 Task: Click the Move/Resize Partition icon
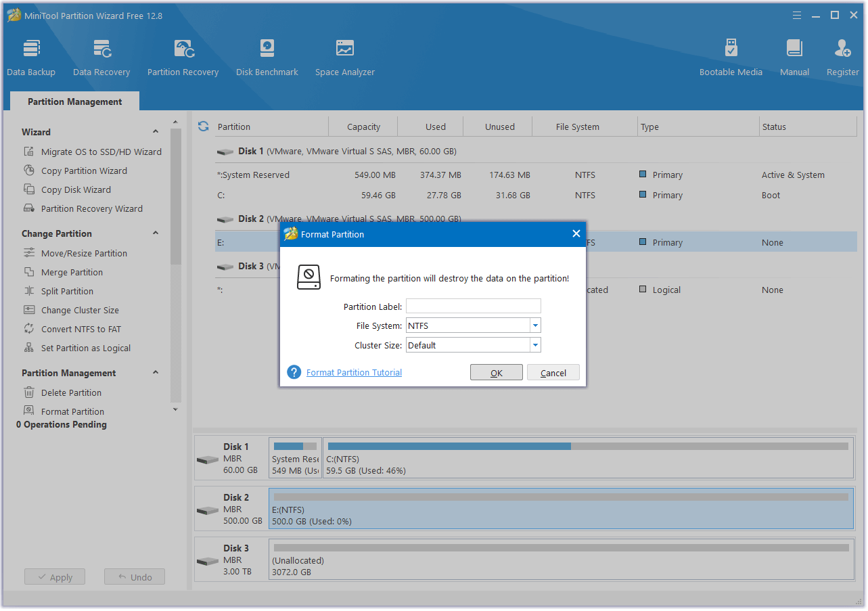point(29,253)
